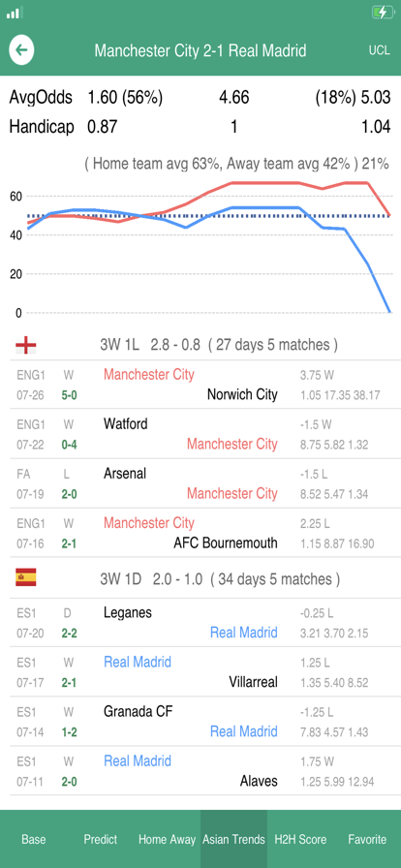401x868 pixels.
Task: Open the Watford 0-4 Manchester City match
Action: point(200,433)
